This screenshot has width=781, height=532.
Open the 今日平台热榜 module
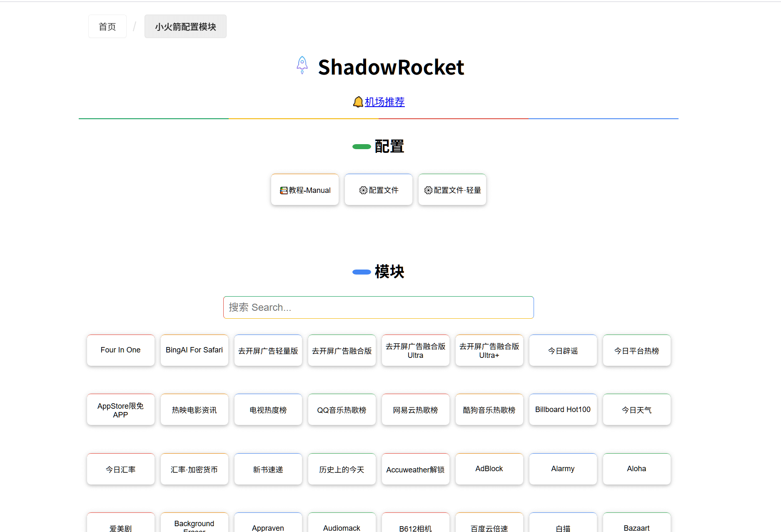637,350
